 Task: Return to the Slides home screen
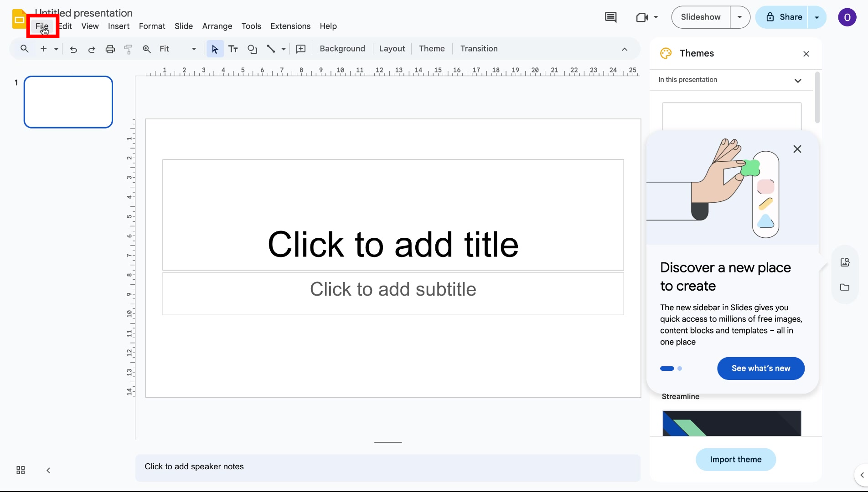(19, 19)
